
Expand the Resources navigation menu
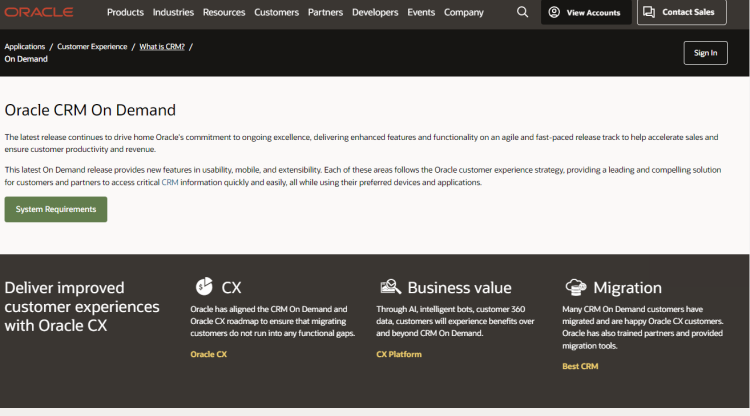tap(224, 12)
